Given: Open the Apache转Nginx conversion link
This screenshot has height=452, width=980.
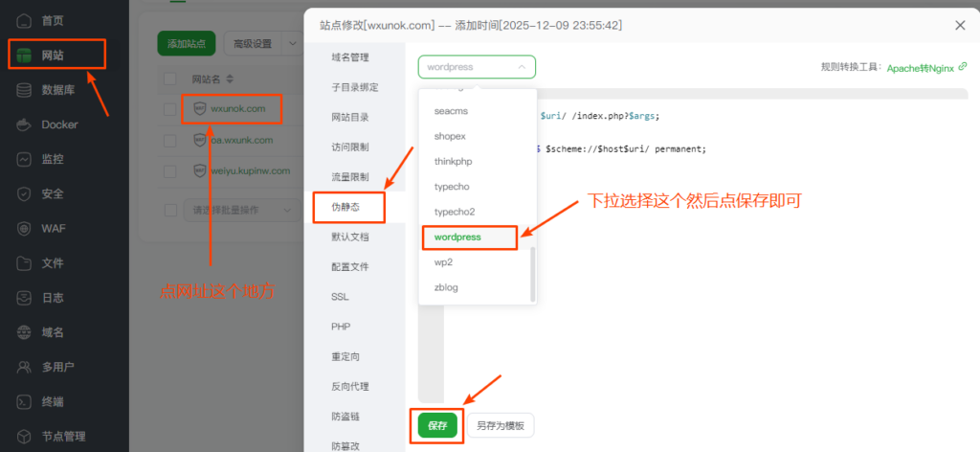Looking at the screenshot, I should [x=920, y=68].
